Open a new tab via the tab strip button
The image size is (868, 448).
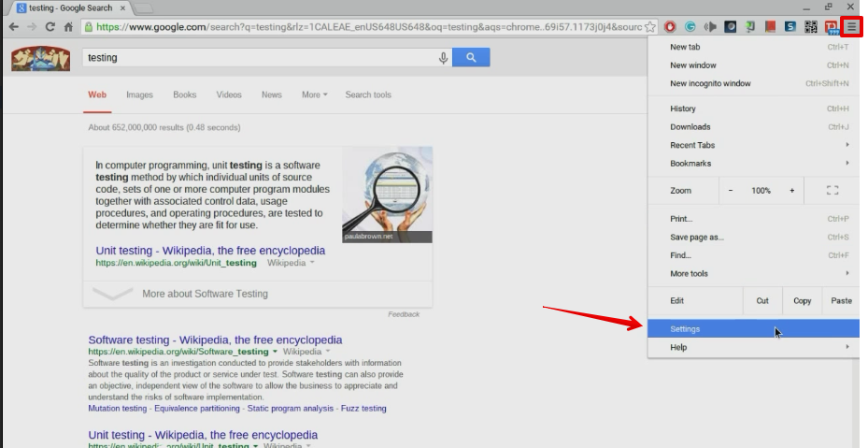click(143, 8)
